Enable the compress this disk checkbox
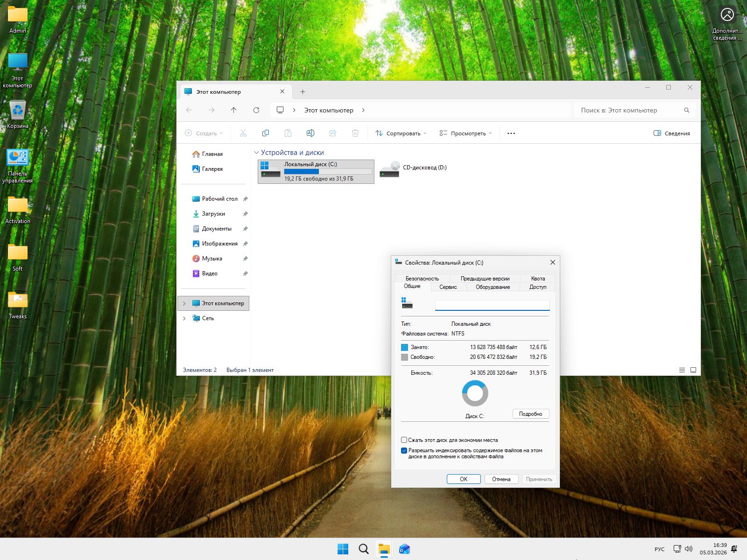 [404, 440]
